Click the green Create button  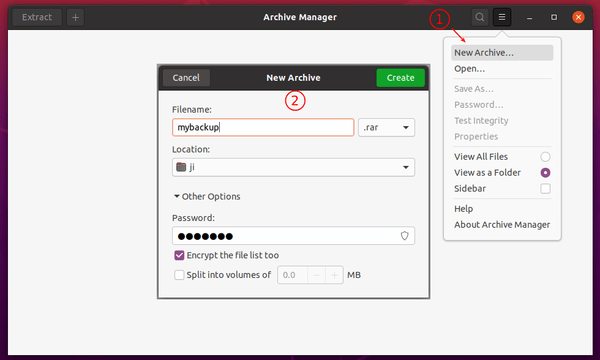(400, 78)
